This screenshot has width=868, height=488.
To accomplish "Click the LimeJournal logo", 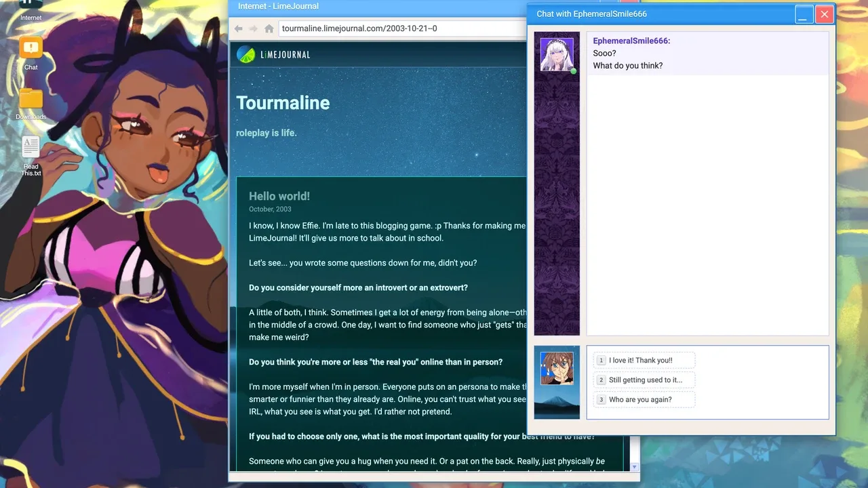I will tap(273, 54).
